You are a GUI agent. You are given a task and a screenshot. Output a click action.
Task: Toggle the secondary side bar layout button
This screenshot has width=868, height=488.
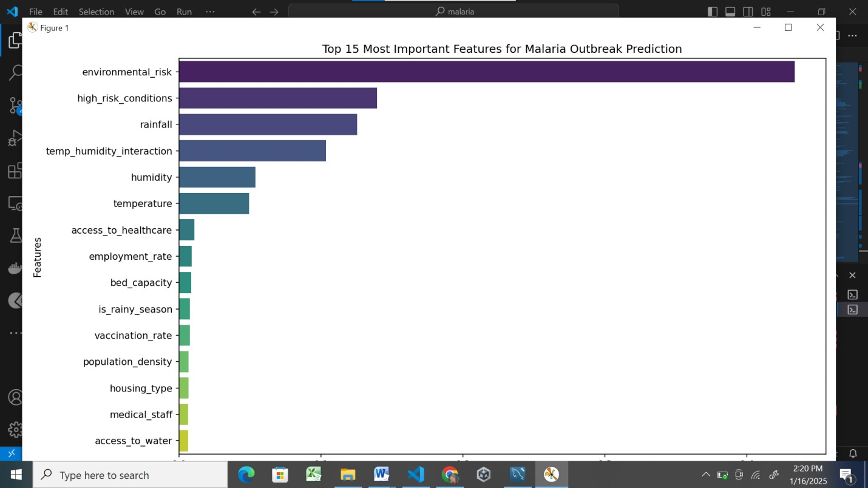point(748,12)
